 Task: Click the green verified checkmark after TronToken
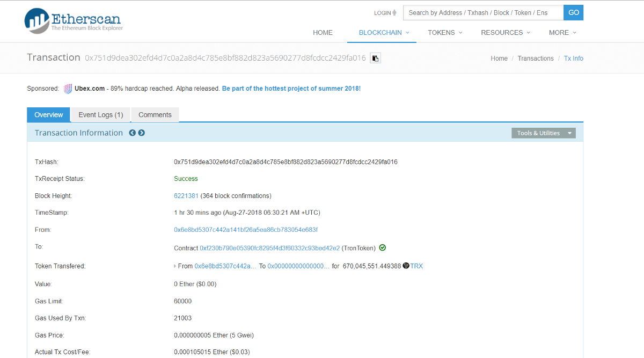click(x=383, y=247)
